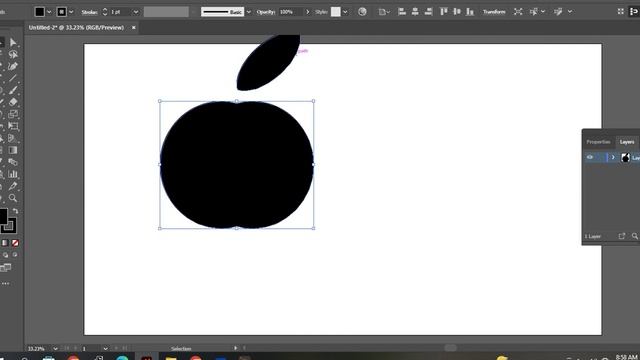Select the Blend tool
The height and width of the screenshot is (360, 640).
(13, 162)
